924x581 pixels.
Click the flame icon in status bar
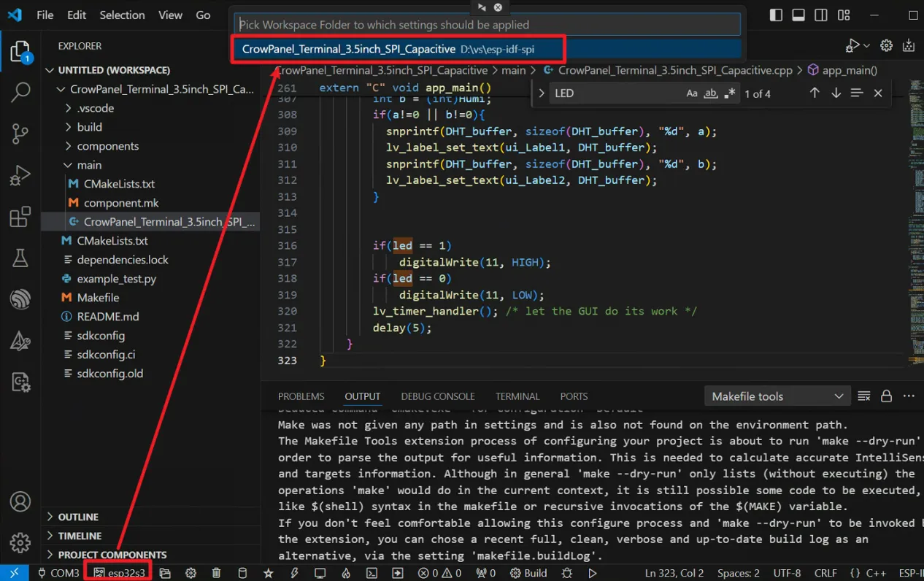pos(346,573)
